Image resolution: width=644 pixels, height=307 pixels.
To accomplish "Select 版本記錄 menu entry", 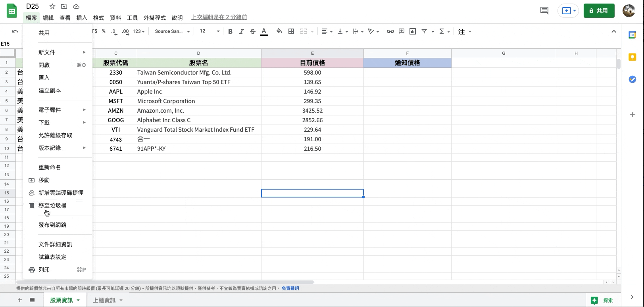I will pos(58,148).
